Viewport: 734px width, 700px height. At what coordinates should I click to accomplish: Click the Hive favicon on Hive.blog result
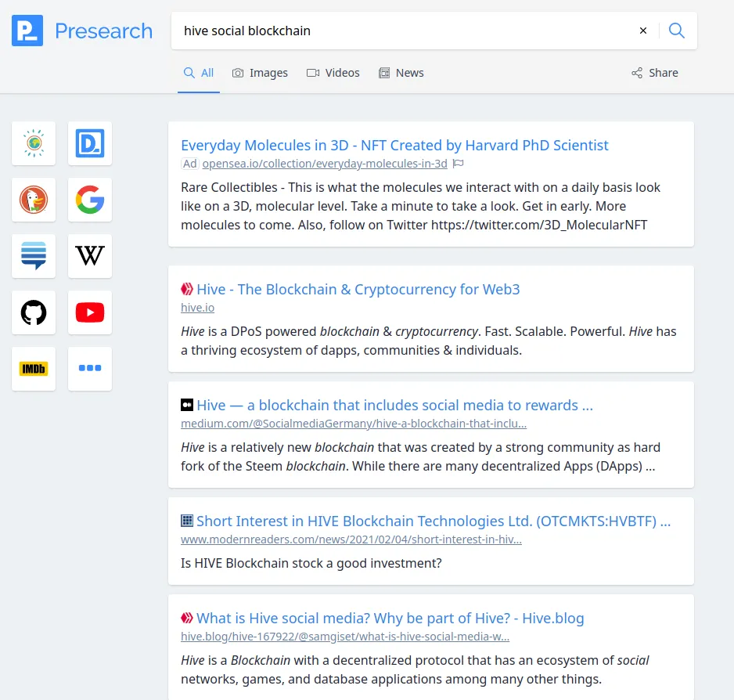(x=187, y=618)
